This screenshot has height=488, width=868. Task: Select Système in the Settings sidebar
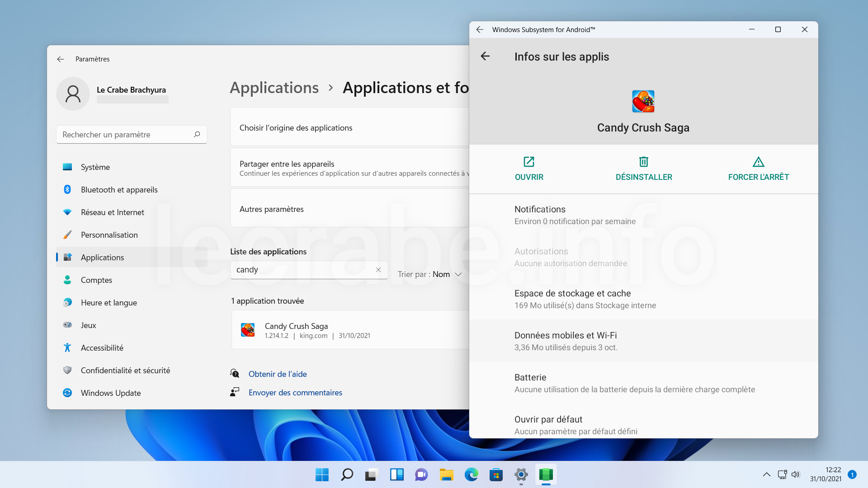point(132,167)
